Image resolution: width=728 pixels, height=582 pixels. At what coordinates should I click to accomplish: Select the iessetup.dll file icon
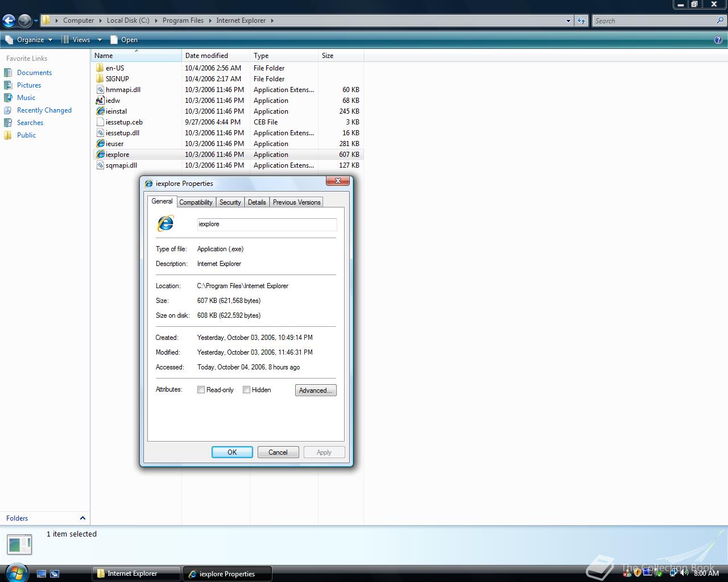(x=100, y=132)
